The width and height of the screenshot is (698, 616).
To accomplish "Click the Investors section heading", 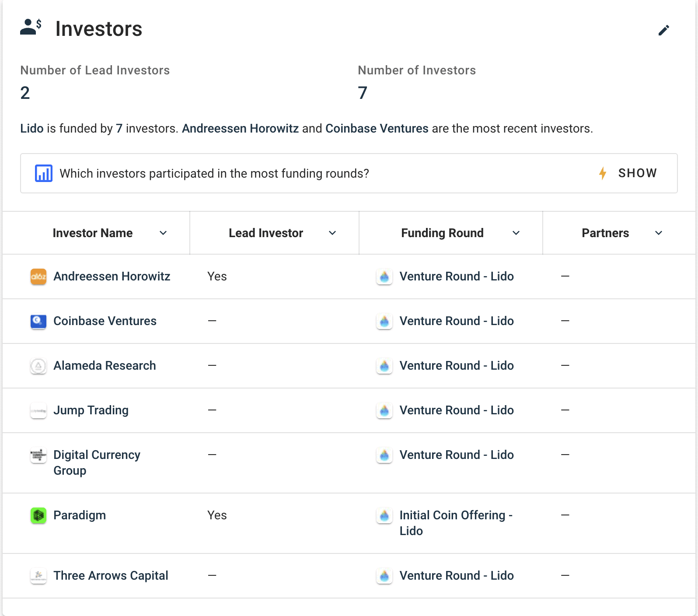I will (x=99, y=29).
